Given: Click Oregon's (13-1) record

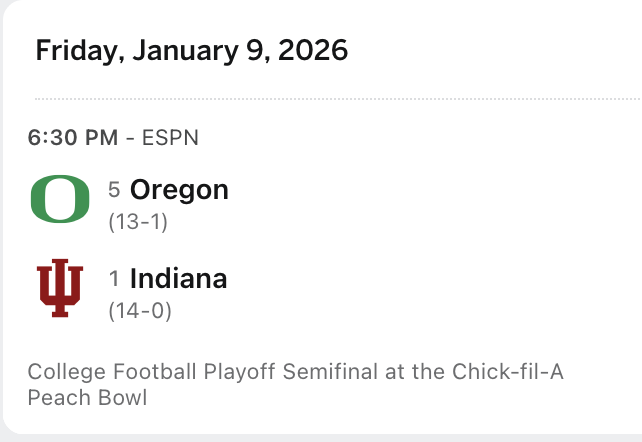Looking at the screenshot, I should pyautogui.click(x=137, y=221).
